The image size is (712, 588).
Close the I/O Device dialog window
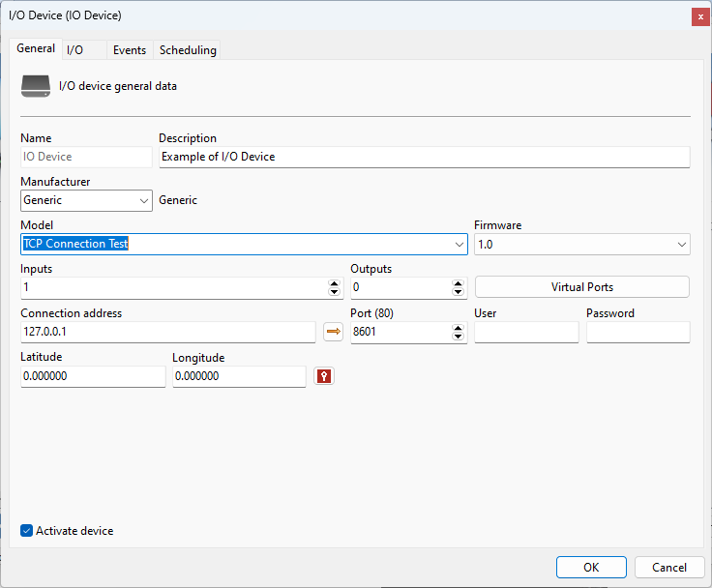pyautogui.click(x=700, y=16)
